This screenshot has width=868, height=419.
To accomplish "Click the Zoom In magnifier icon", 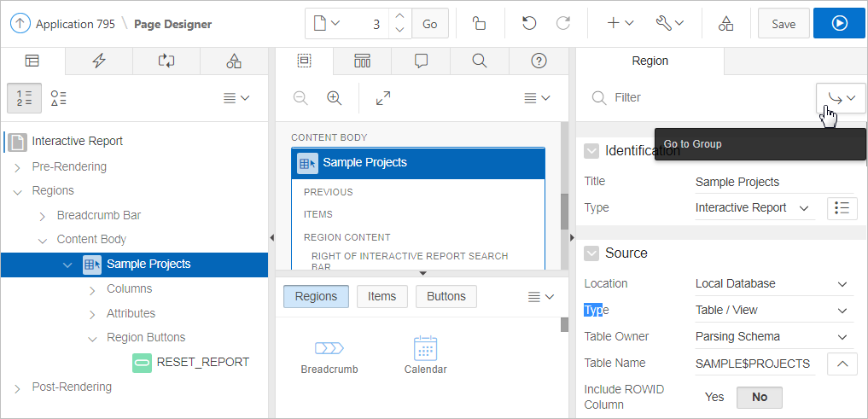I will pos(335,98).
